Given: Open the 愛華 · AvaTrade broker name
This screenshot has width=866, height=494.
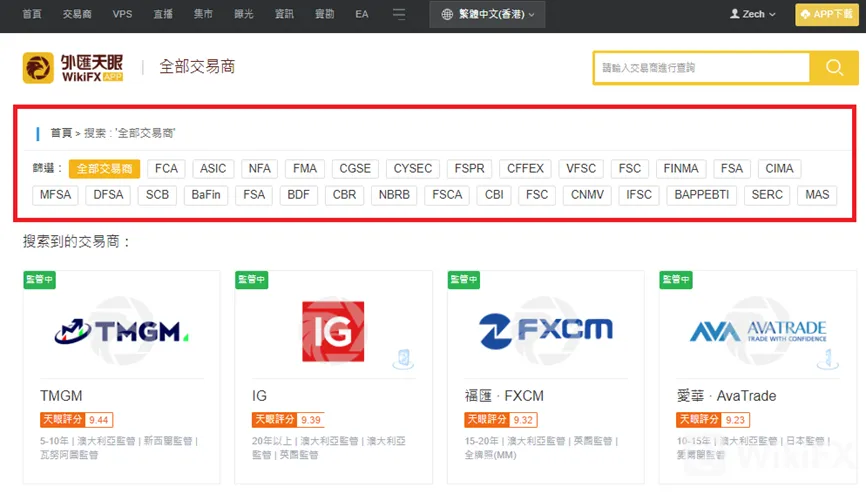Looking at the screenshot, I should (727, 396).
